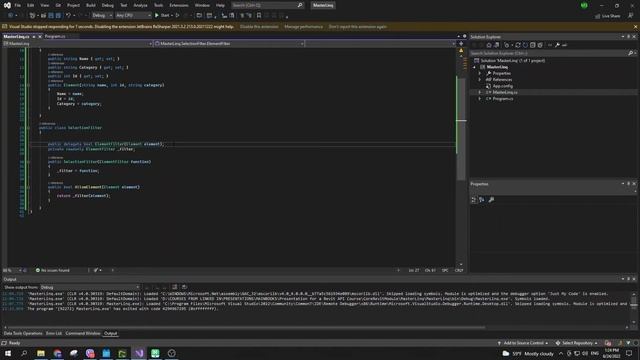Open the Debug menu
This screenshot has height=360, width=640.
108,5
